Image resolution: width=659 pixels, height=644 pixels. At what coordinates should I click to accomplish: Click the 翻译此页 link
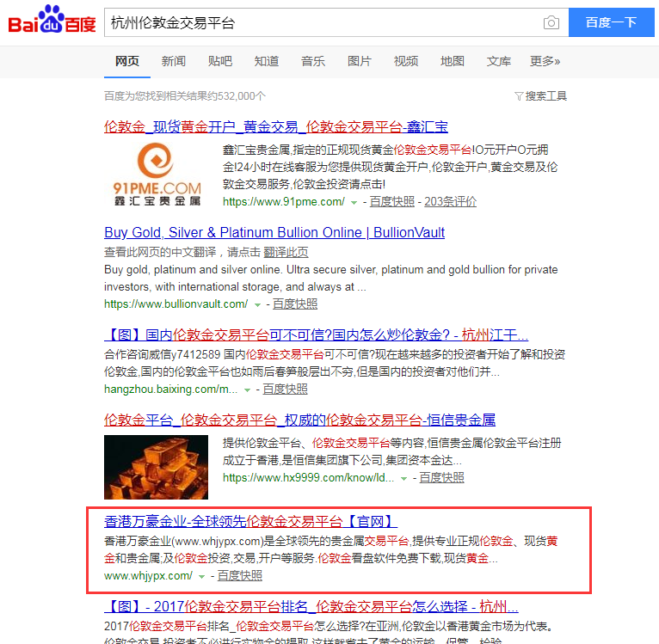coord(286,252)
